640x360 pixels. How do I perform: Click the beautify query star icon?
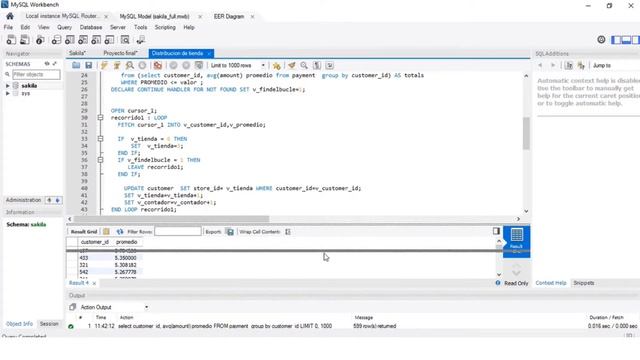(x=277, y=65)
